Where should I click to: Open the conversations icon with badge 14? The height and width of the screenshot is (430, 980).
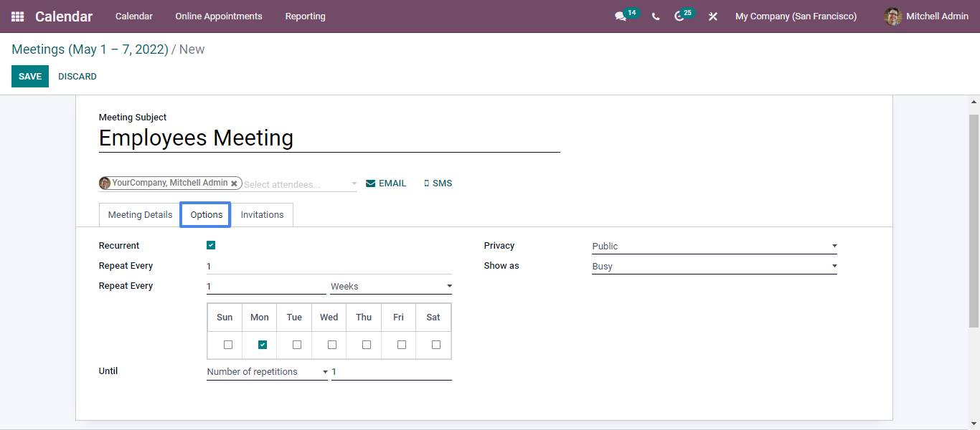pos(621,16)
